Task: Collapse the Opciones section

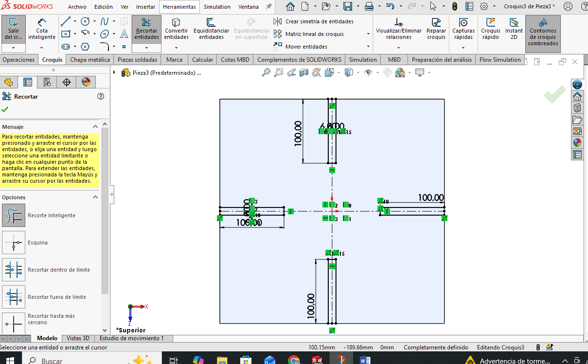Action: pyautogui.click(x=95, y=197)
